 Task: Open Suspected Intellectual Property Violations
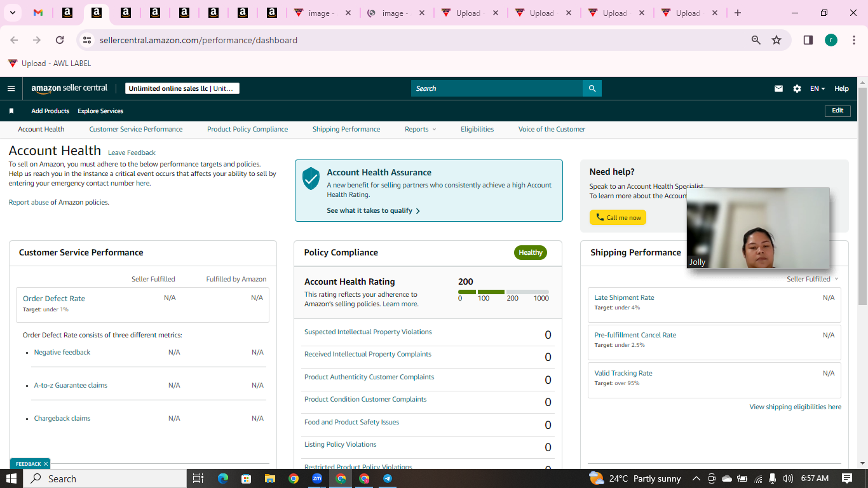(x=368, y=332)
